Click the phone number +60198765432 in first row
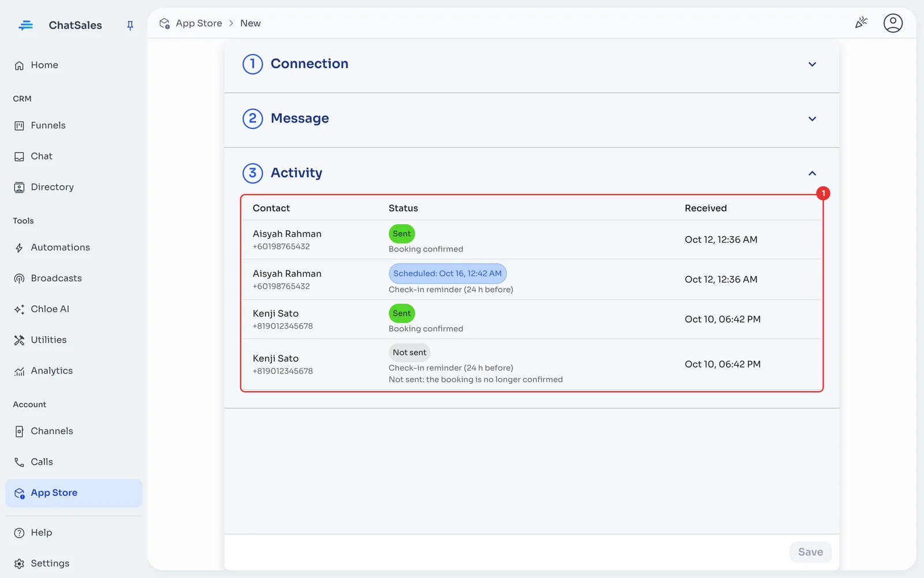924x578 pixels. pos(281,247)
